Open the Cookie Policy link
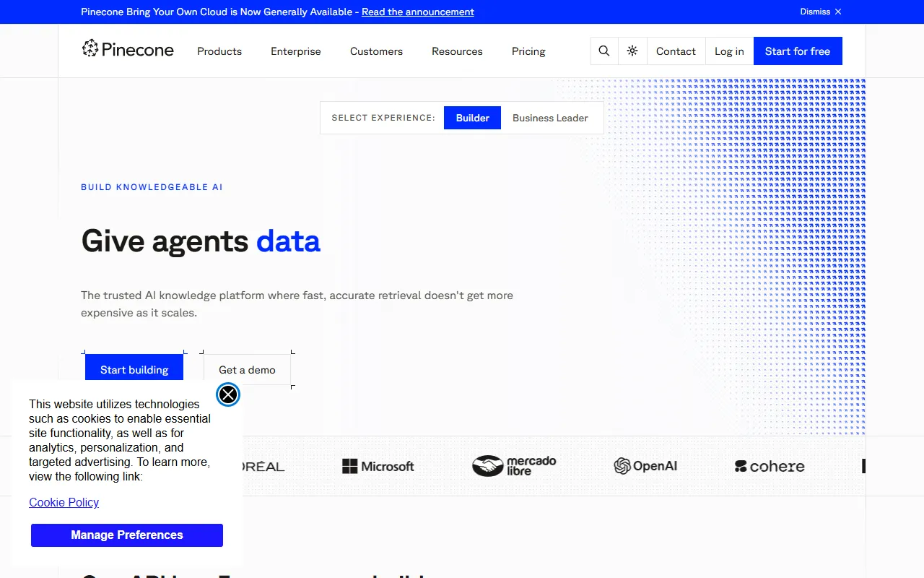Image resolution: width=924 pixels, height=578 pixels. click(x=64, y=502)
